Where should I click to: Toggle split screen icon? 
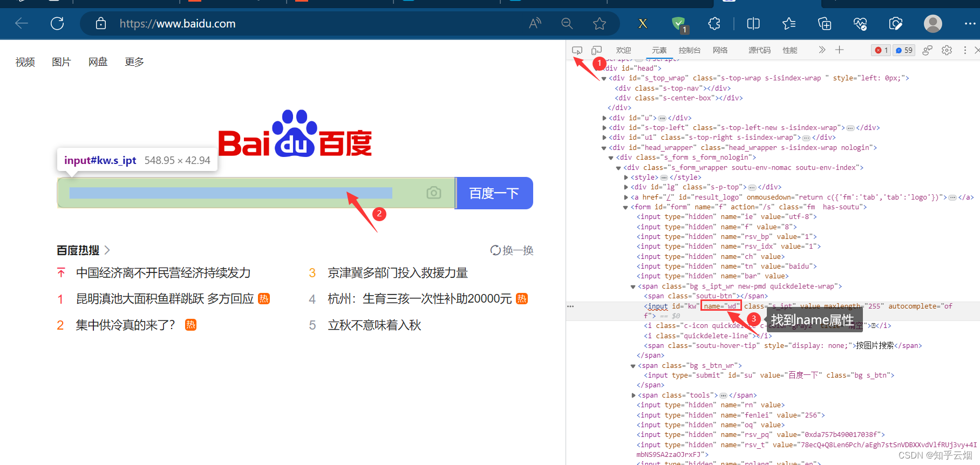point(753,23)
